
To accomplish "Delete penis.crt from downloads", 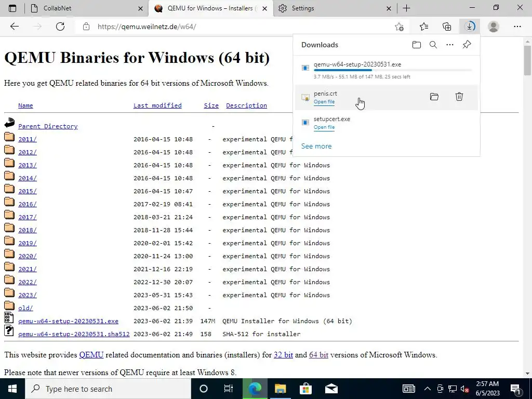I will pos(459,97).
